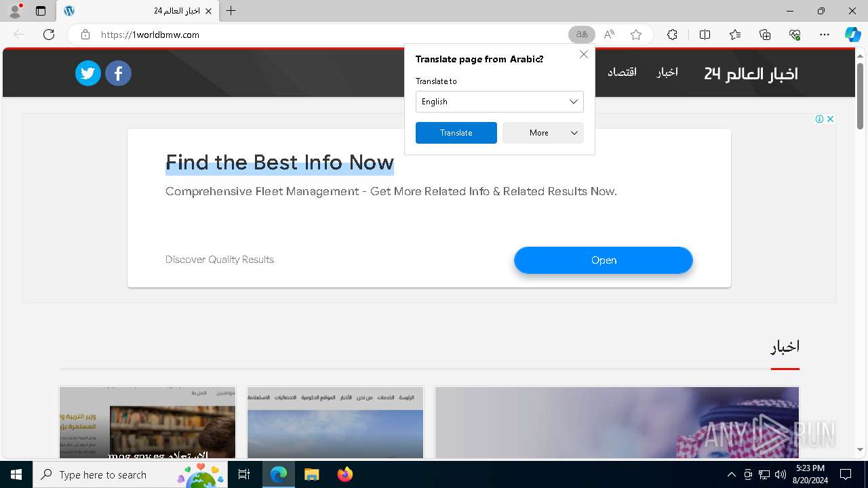Screen dimensions: 868x488
Task: Click the اخبار section heading
Action: pyautogui.click(x=785, y=346)
